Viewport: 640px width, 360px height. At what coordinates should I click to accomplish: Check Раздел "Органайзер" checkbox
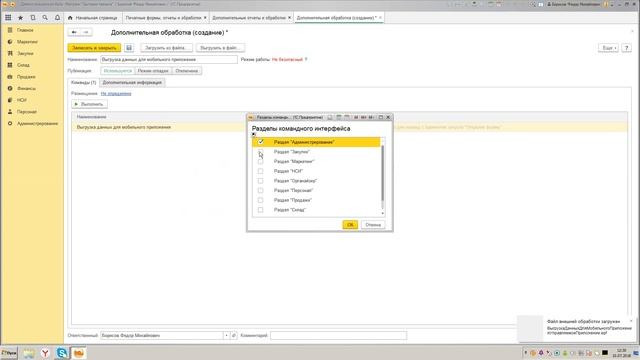click(260, 181)
